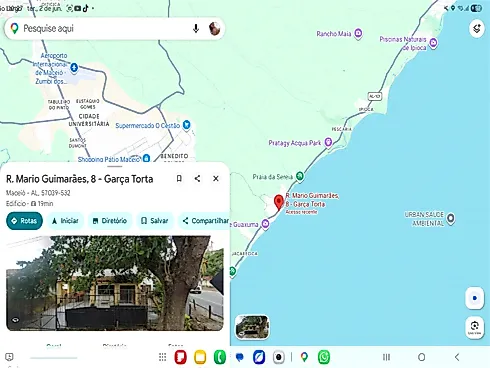Image resolution: width=490 pixels, height=368 pixels.
Task: Tap the Supermercado O Cestão marker
Action: point(187,125)
